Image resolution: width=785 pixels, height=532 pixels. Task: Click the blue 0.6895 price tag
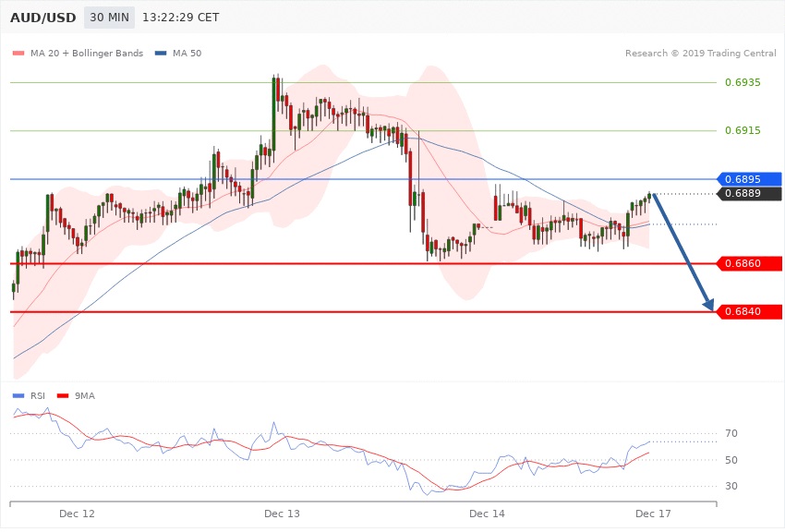[749, 179]
